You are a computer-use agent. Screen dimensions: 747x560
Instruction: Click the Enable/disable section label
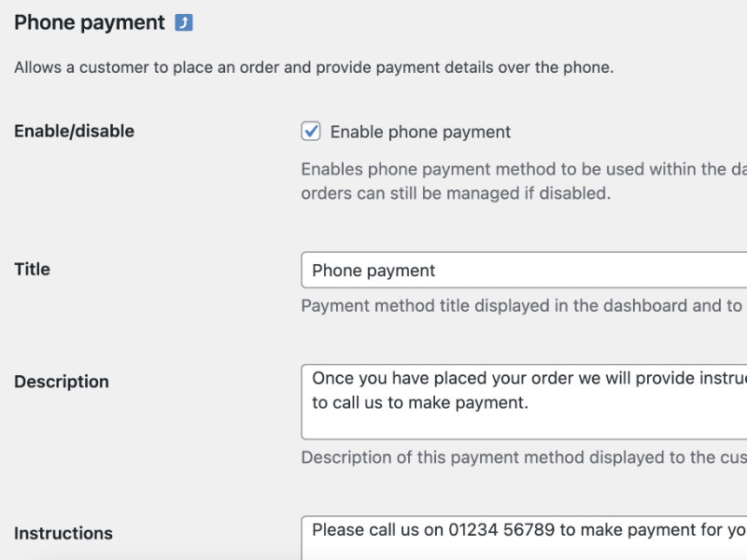point(73,131)
